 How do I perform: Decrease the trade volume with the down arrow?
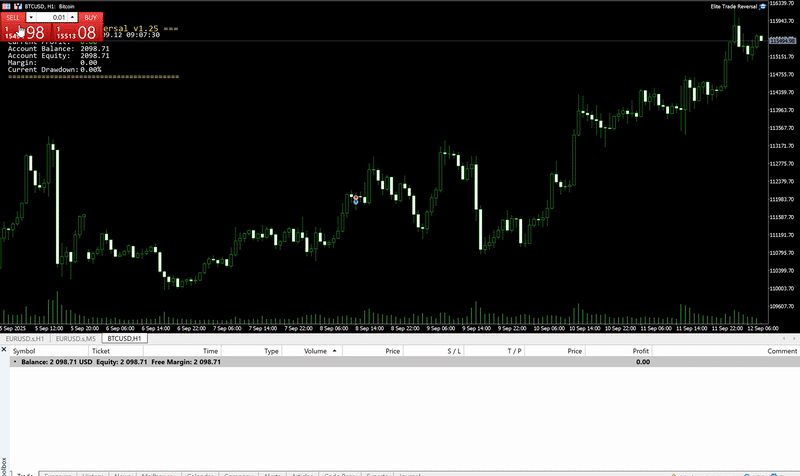pyautogui.click(x=31, y=17)
